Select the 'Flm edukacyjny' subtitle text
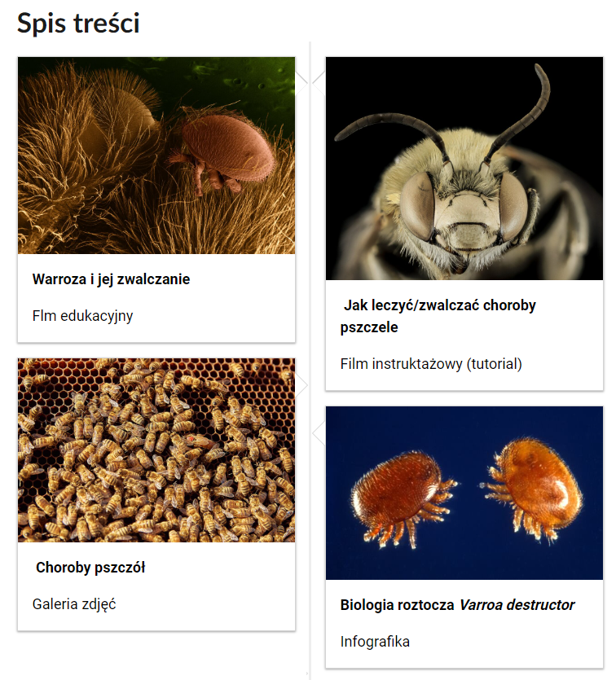 pos(82,316)
